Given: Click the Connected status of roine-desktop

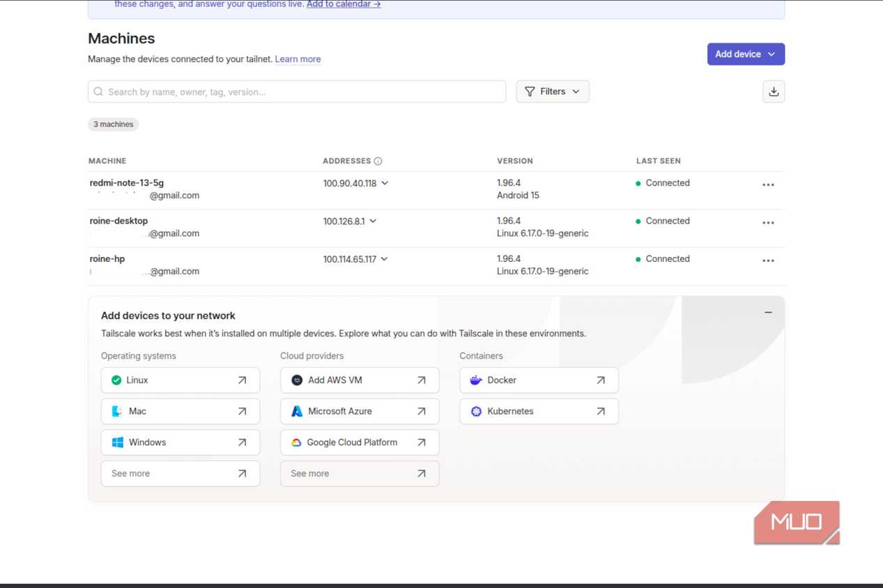Looking at the screenshot, I should coord(663,221).
